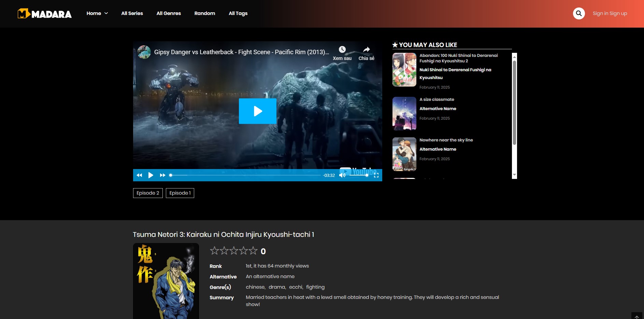Screen dimensions: 644x319
Task: Click the Gipsy Danger video title link
Action: [x=241, y=52]
